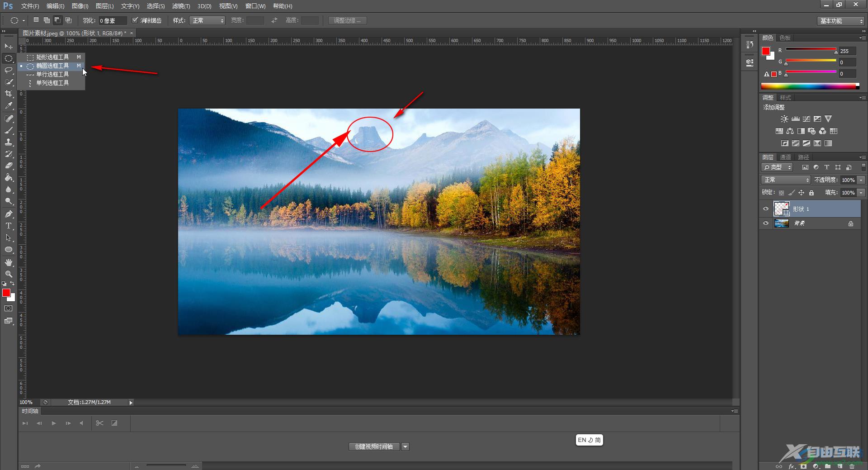Add a Channel Mixer adjustment
Viewport: 868px width, 470px height.
pos(823,131)
